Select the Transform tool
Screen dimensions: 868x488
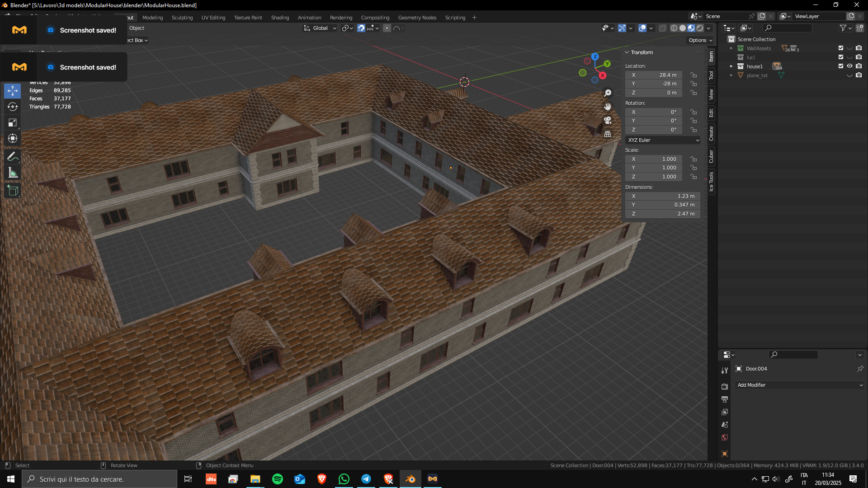pos(13,138)
